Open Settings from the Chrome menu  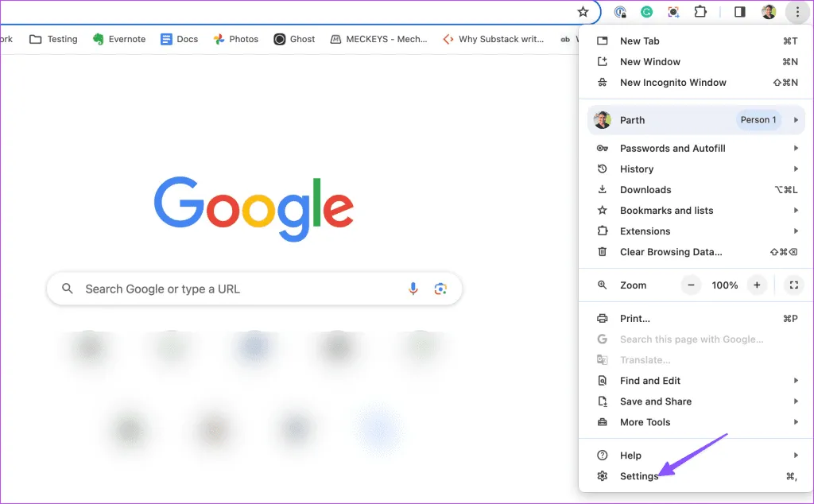click(639, 476)
